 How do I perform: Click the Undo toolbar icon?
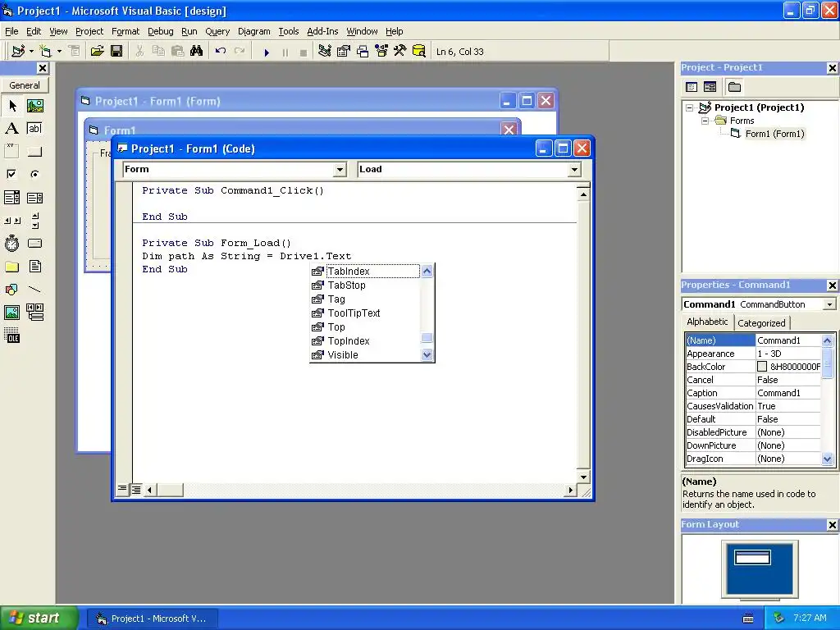(x=220, y=52)
